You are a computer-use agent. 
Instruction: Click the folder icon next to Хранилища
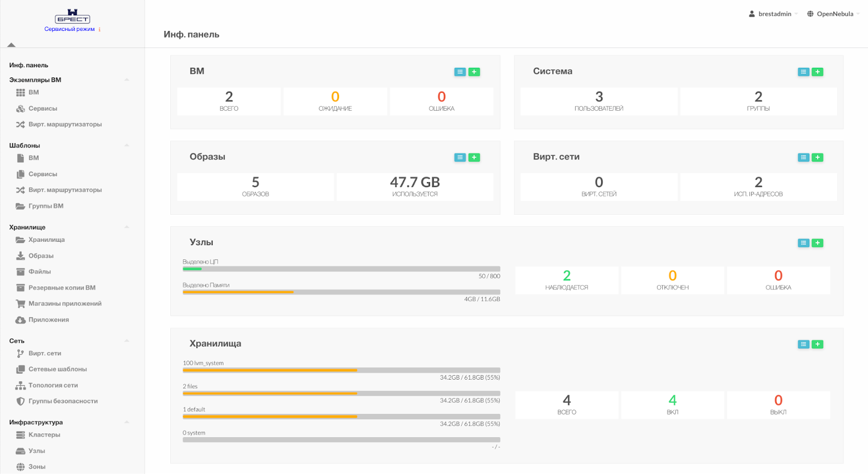(x=21, y=240)
